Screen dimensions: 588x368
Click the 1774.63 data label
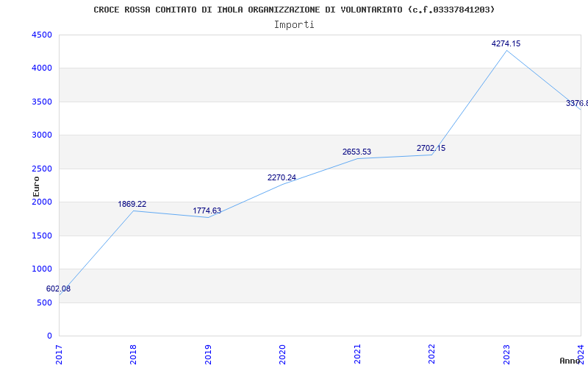point(207,210)
